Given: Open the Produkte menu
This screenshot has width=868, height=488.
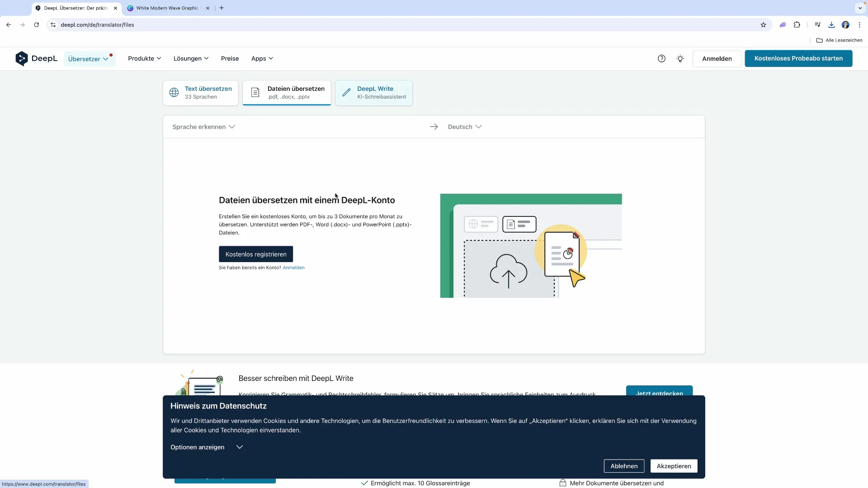Looking at the screenshot, I should pyautogui.click(x=144, y=58).
